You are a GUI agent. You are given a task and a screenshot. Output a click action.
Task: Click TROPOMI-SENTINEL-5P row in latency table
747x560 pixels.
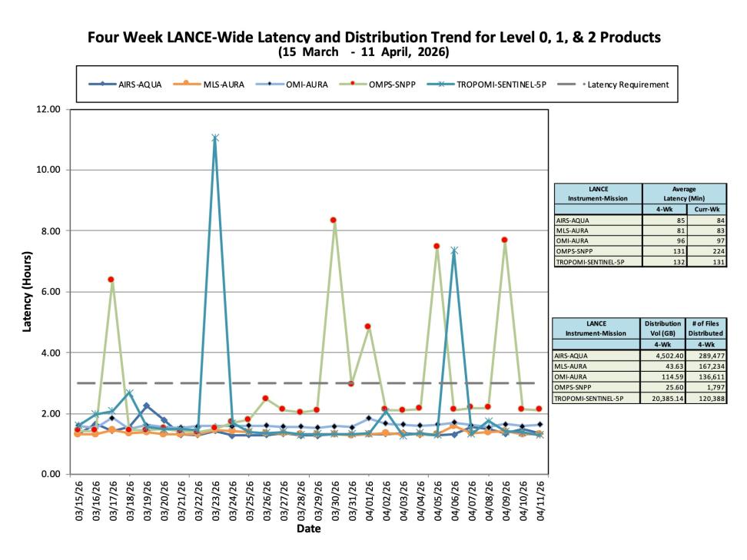tap(640, 262)
